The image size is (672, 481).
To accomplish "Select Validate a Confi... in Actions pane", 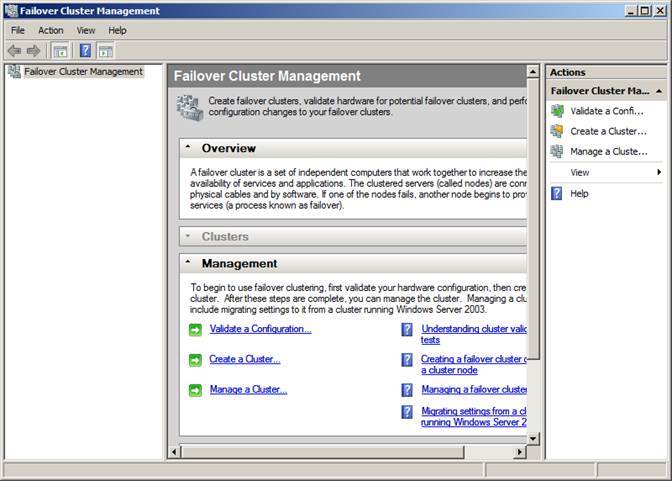I will [606, 111].
